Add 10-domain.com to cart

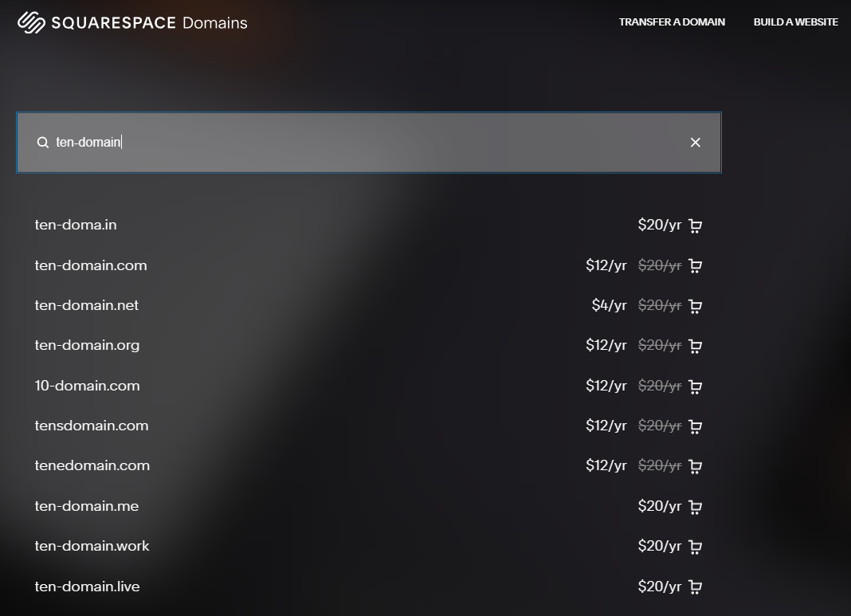coord(696,386)
